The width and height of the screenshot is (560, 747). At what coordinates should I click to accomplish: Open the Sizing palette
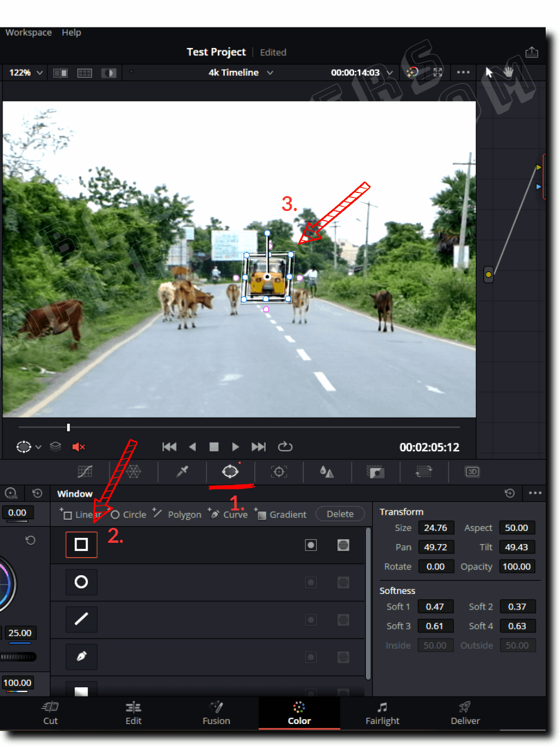424,472
